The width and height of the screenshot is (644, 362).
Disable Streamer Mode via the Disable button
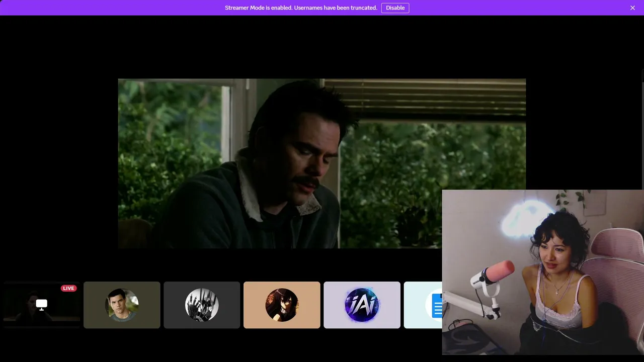(x=395, y=8)
